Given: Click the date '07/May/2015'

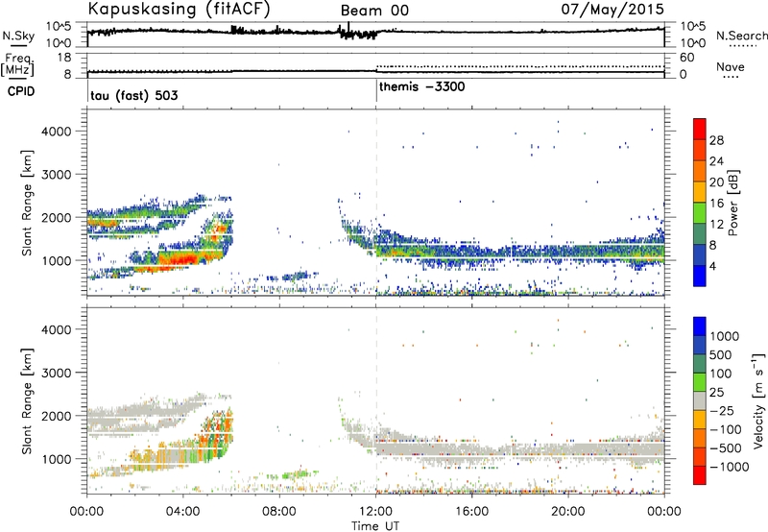Looking at the screenshot, I should [612, 9].
